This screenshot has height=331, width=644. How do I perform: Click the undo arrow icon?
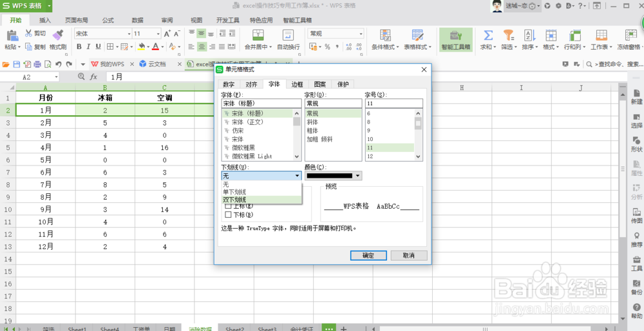pos(59,64)
